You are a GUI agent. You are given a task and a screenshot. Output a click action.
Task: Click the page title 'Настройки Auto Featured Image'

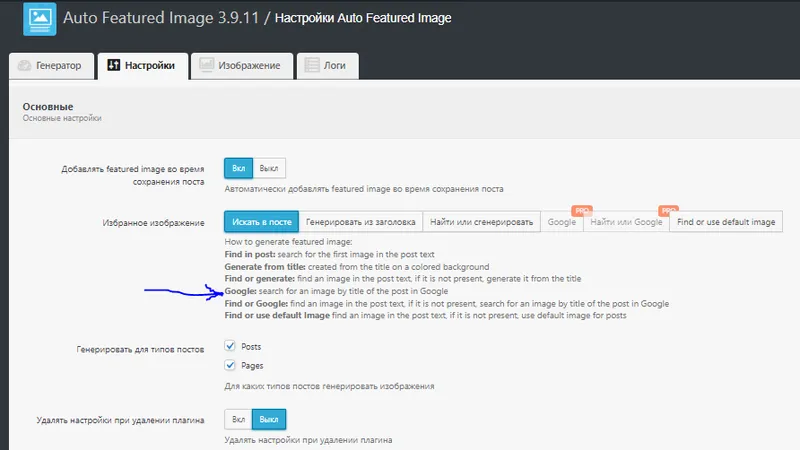point(363,18)
